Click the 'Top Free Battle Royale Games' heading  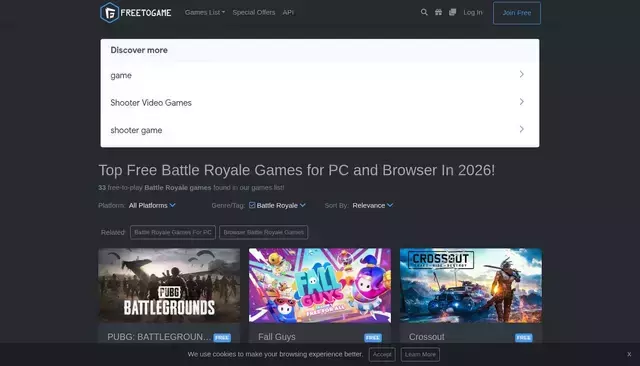click(297, 170)
